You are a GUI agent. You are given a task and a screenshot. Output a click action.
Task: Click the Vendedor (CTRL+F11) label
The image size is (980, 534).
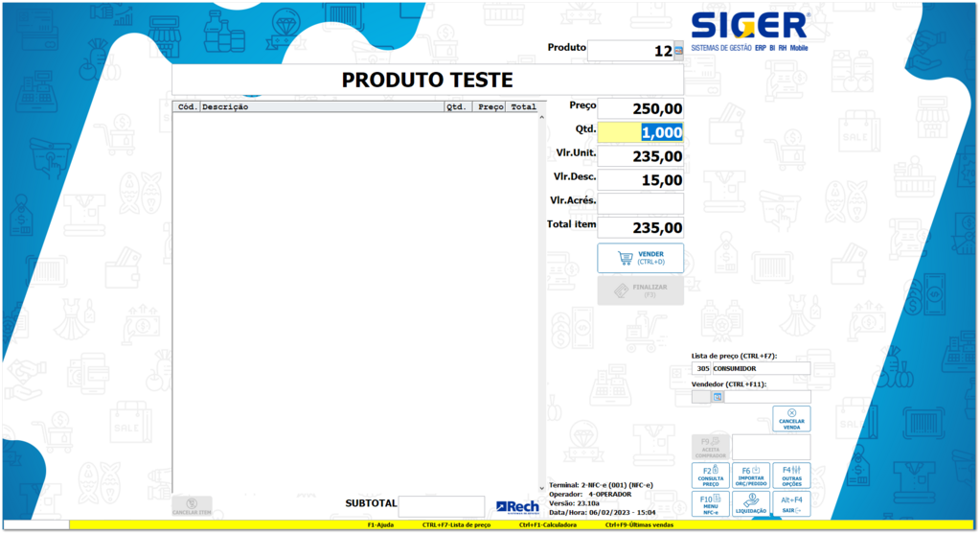pos(729,383)
